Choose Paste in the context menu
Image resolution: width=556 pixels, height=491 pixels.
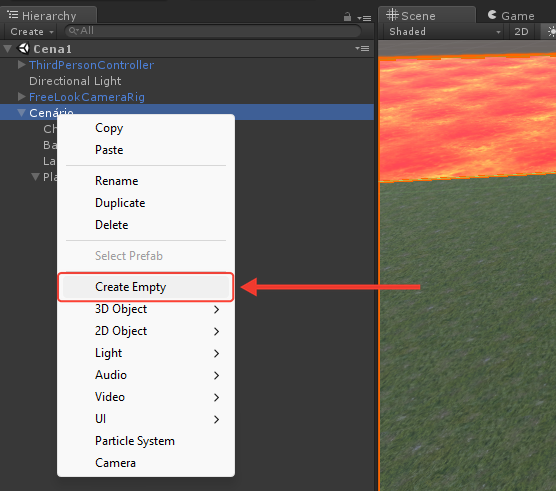(x=146, y=150)
